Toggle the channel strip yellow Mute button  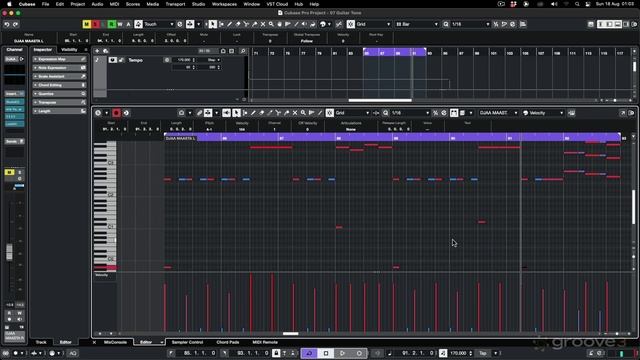[9, 173]
